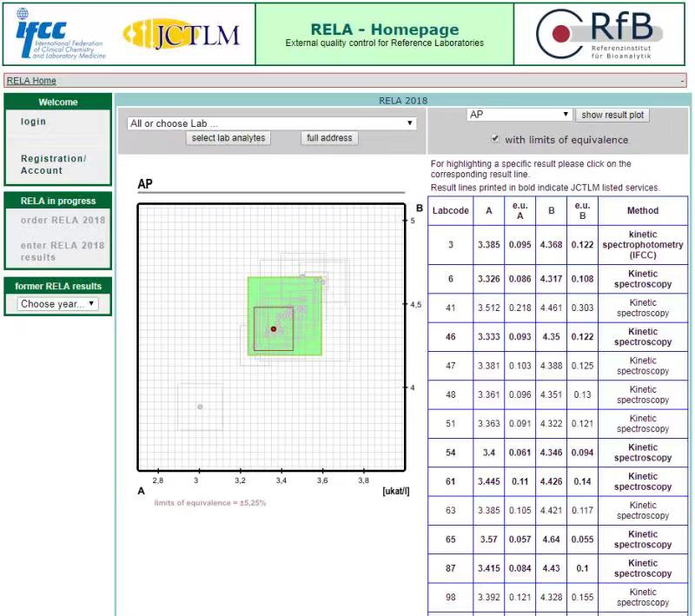695x616 pixels.
Task: Follow the RELA Home link
Action: 31,81
